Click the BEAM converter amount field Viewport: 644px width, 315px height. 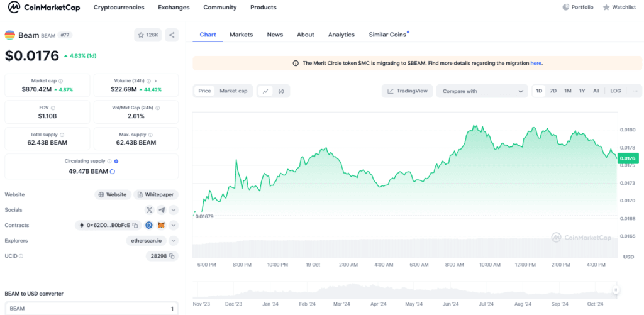pyautogui.click(x=92, y=309)
